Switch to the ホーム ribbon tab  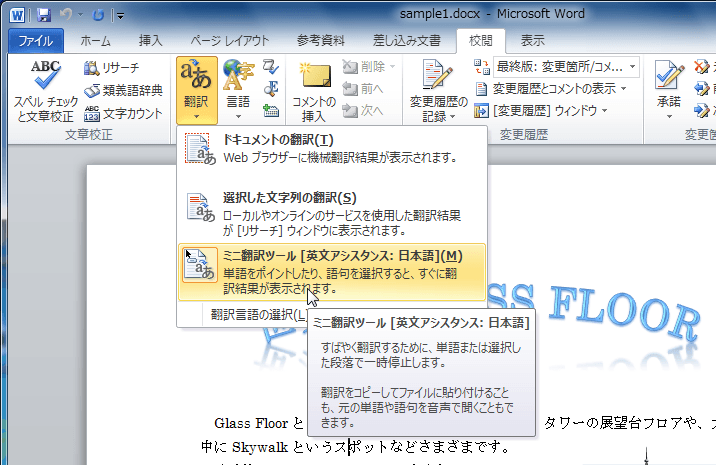pos(95,41)
